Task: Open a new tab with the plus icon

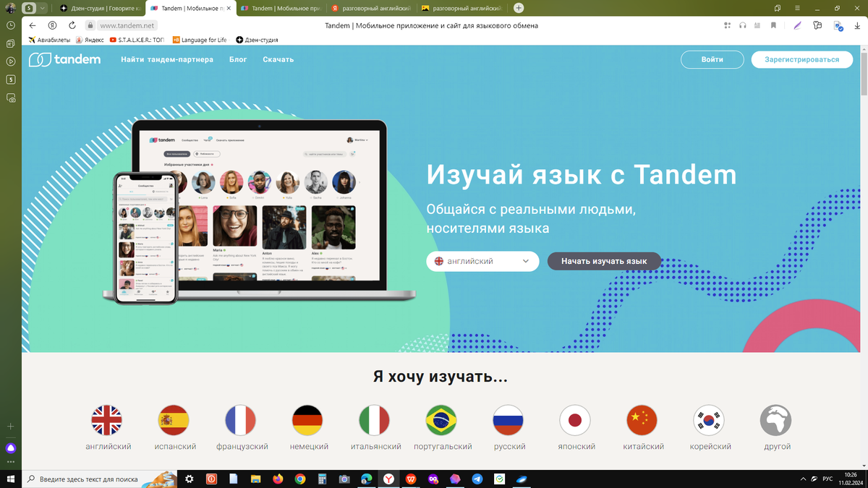Action: tap(519, 8)
